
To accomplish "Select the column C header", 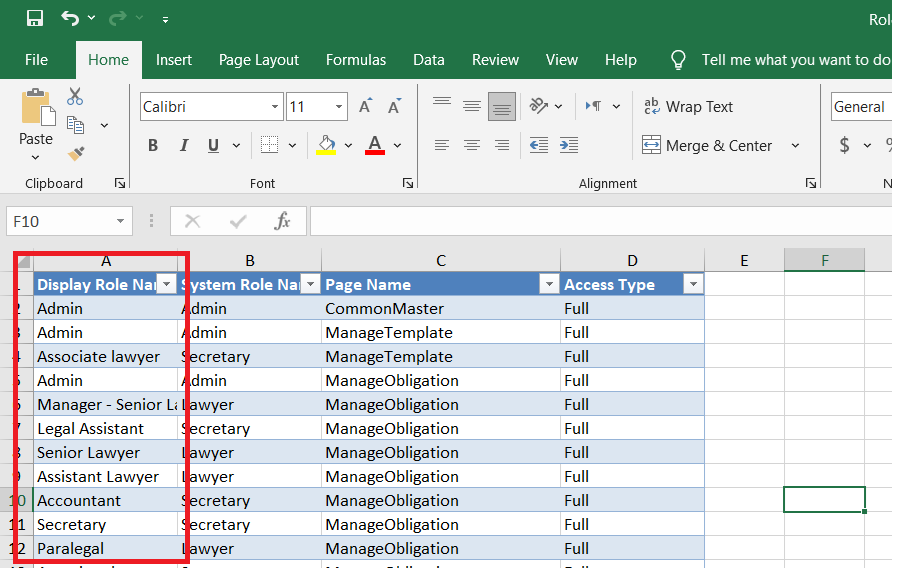I will click(441, 261).
